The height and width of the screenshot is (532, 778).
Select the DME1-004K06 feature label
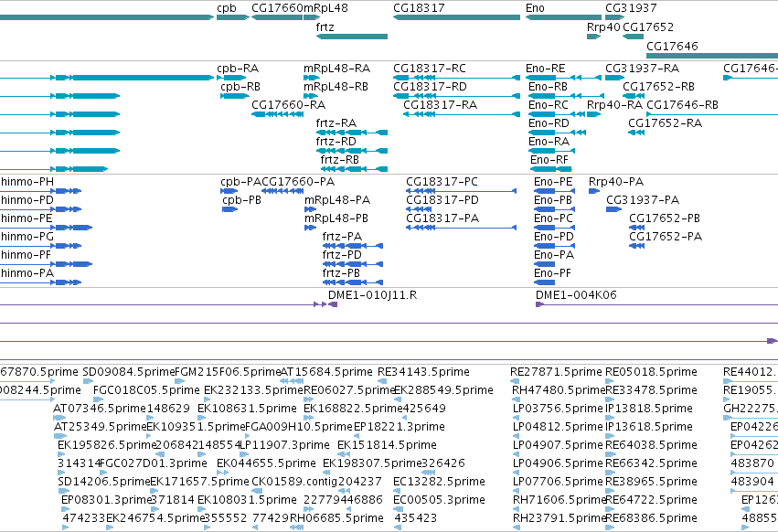tap(576, 296)
